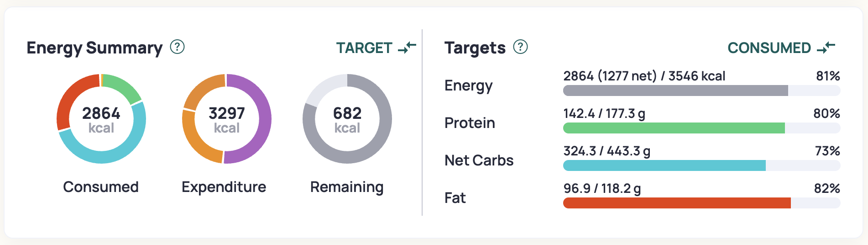This screenshot has width=868, height=245.
Task: Select the Remaining 682 kcal donut chart
Action: pyautogui.click(x=347, y=119)
